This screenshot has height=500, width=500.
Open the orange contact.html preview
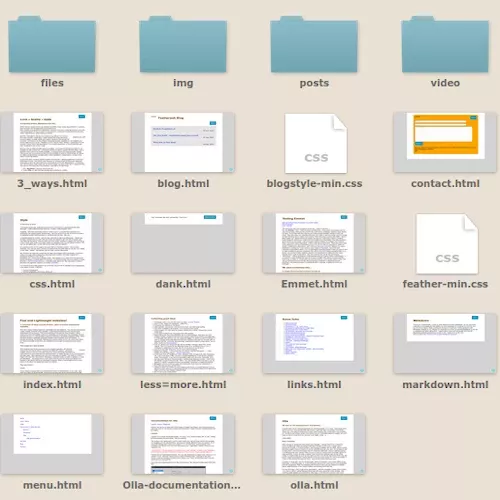coord(445,142)
